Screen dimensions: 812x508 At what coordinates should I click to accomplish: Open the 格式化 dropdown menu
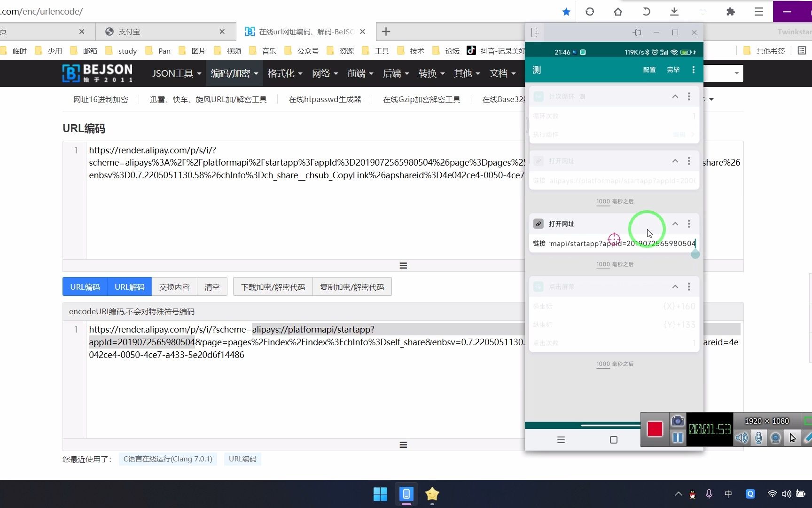pos(285,73)
